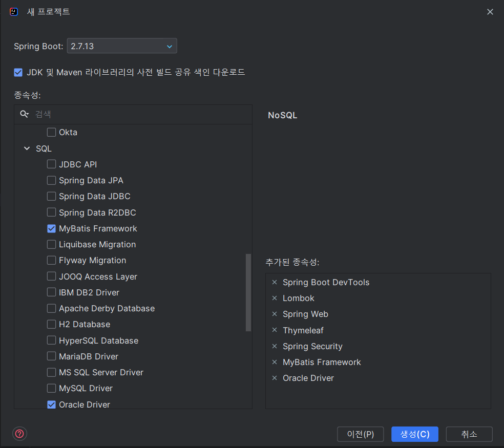The image size is (504, 448).
Task: Remove Spring Web from added dependencies
Action: 275,314
